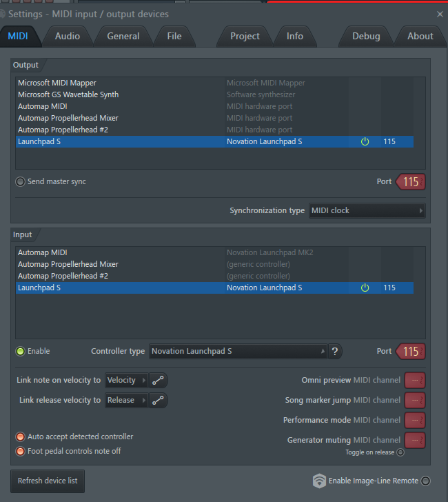Open the Info tab
Viewport: 448px width, 502px height.
point(295,36)
